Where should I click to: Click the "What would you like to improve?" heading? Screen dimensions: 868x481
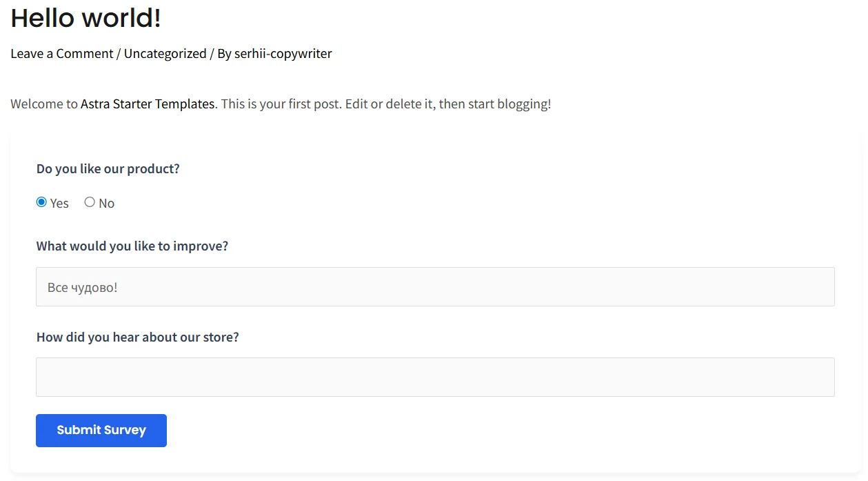point(132,246)
